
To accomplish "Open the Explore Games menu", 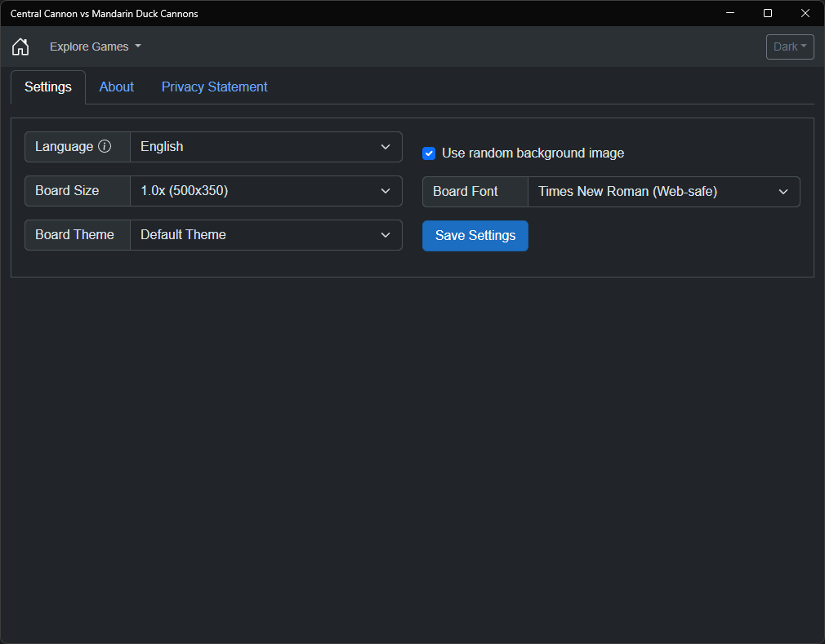I will (x=95, y=47).
